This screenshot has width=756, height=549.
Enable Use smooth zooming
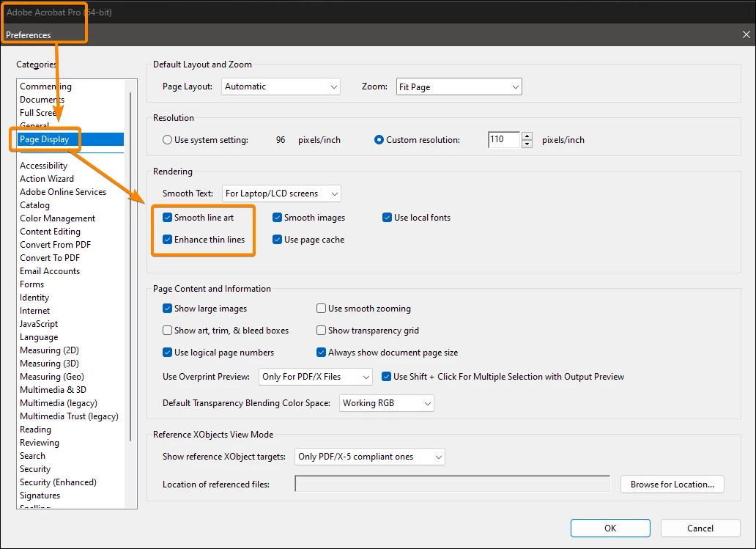[321, 309]
